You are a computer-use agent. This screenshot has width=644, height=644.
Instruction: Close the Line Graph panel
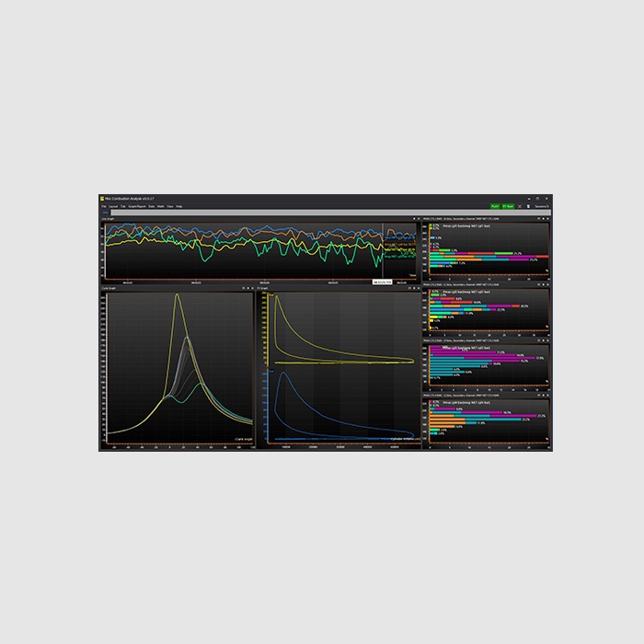click(x=419, y=219)
